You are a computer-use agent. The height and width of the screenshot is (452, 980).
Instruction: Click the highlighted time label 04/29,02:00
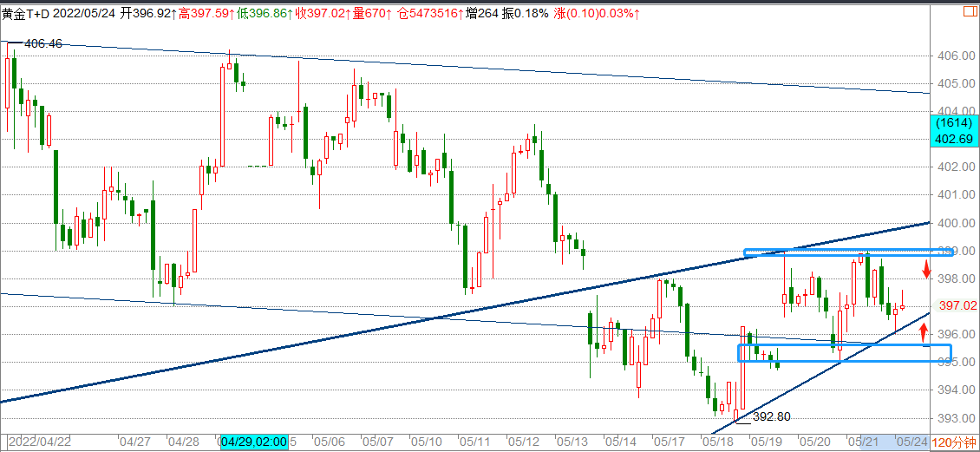(x=254, y=442)
